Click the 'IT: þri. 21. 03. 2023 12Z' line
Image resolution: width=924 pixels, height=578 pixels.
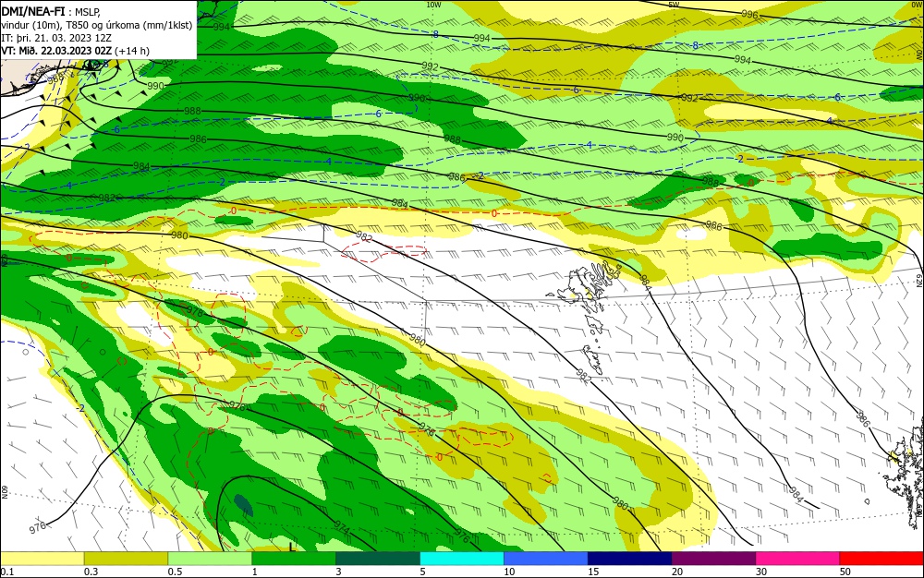(x=56, y=38)
